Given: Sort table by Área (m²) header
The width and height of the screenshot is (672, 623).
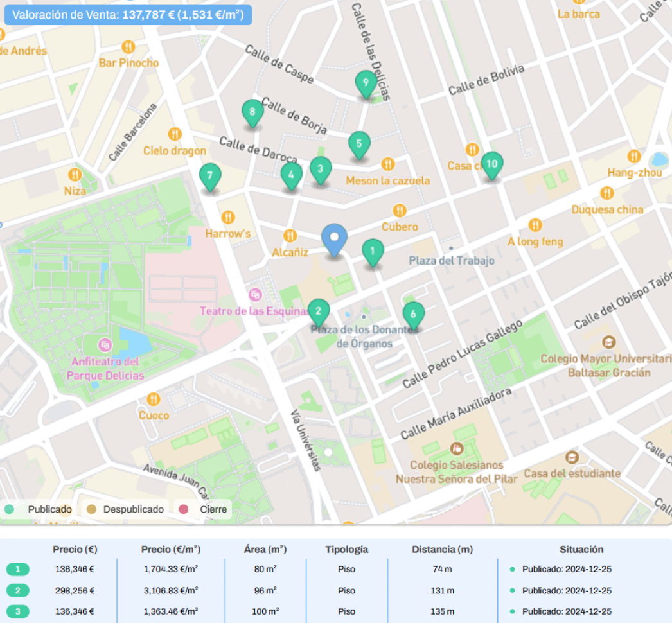Looking at the screenshot, I should tap(265, 550).
